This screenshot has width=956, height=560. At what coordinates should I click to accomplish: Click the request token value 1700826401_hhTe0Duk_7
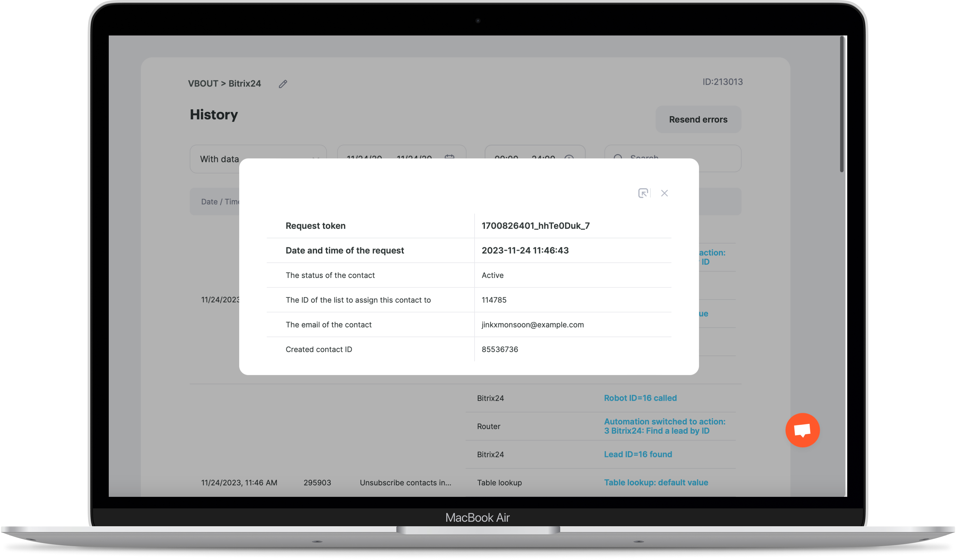[x=536, y=226]
